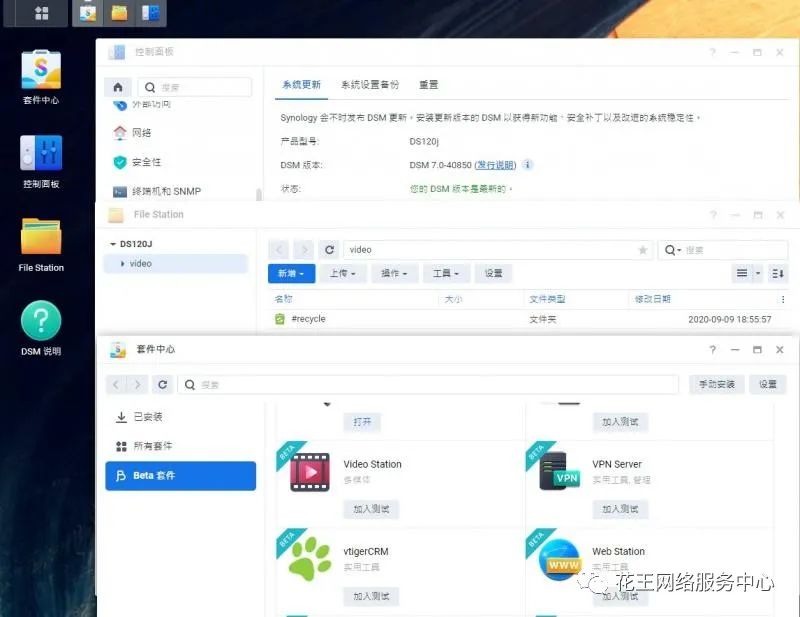Click File Station search box

tap(723, 250)
